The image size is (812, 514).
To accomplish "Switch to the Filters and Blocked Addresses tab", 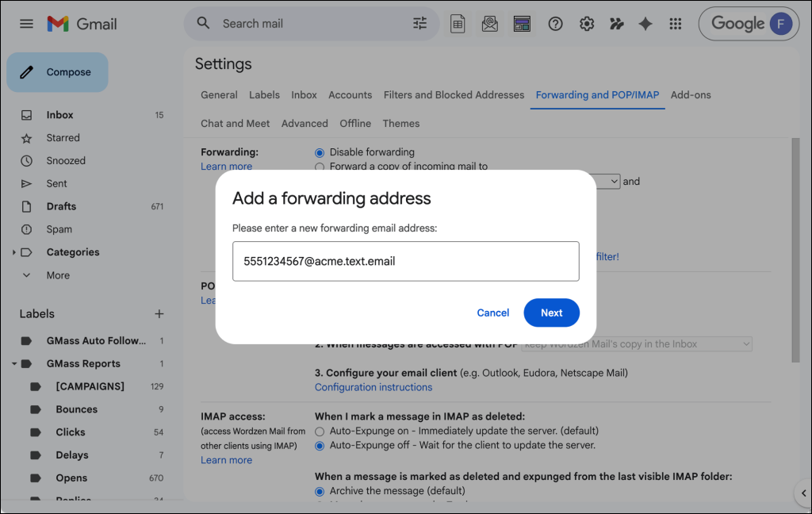I will 454,95.
